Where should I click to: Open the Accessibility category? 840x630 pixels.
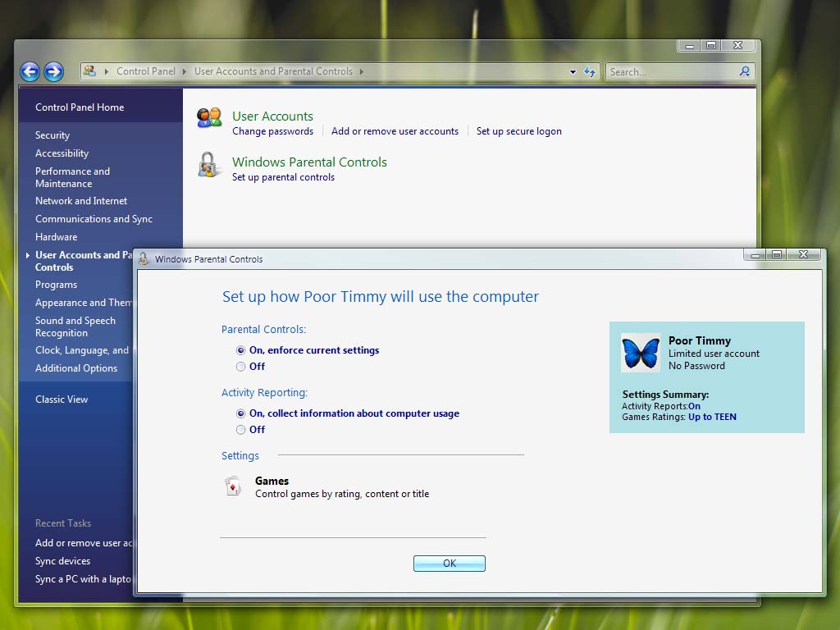(62, 153)
